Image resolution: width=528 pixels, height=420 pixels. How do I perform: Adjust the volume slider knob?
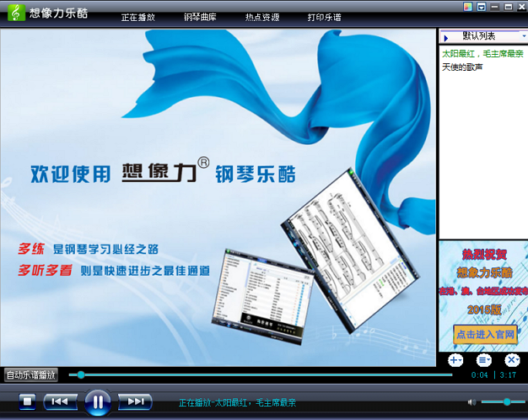click(507, 401)
